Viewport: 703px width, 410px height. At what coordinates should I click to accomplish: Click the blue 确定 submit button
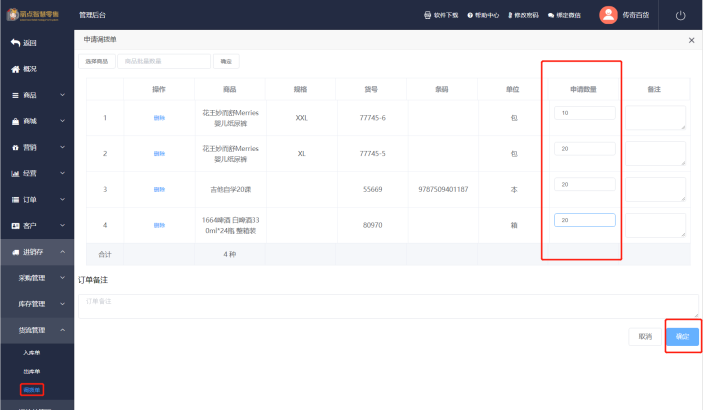(x=682, y=336)
